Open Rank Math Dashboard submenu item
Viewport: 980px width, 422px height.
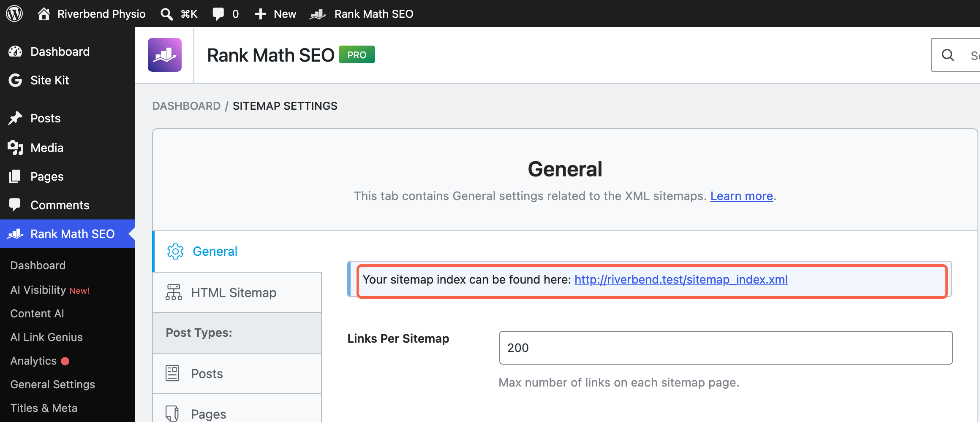38,265
